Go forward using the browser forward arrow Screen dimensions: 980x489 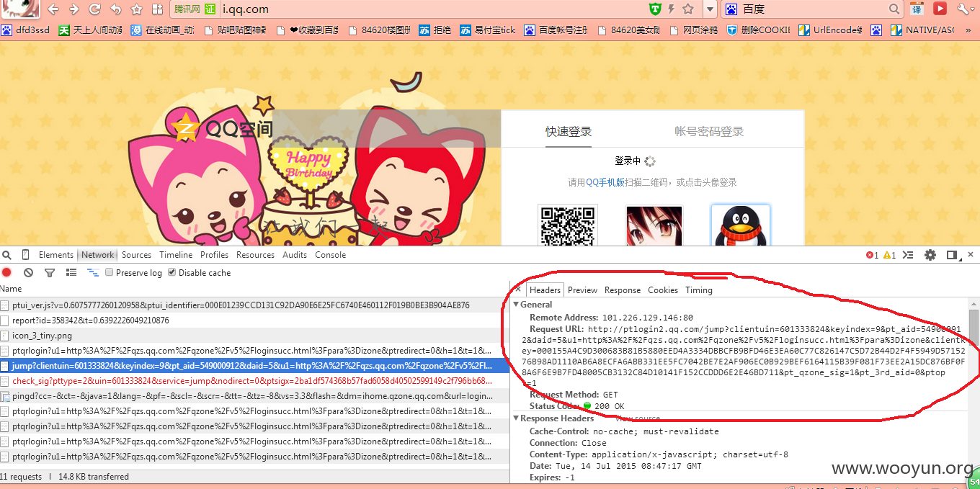(x=73, y=9)
